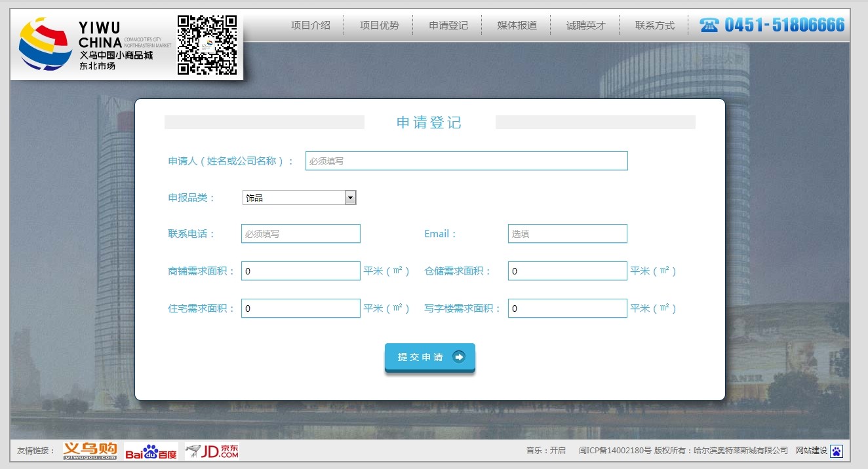Click the 网站建设 footer link
The width and height of the screenshot is (868, 469).
pyautogui.click(x=811, y=451)
